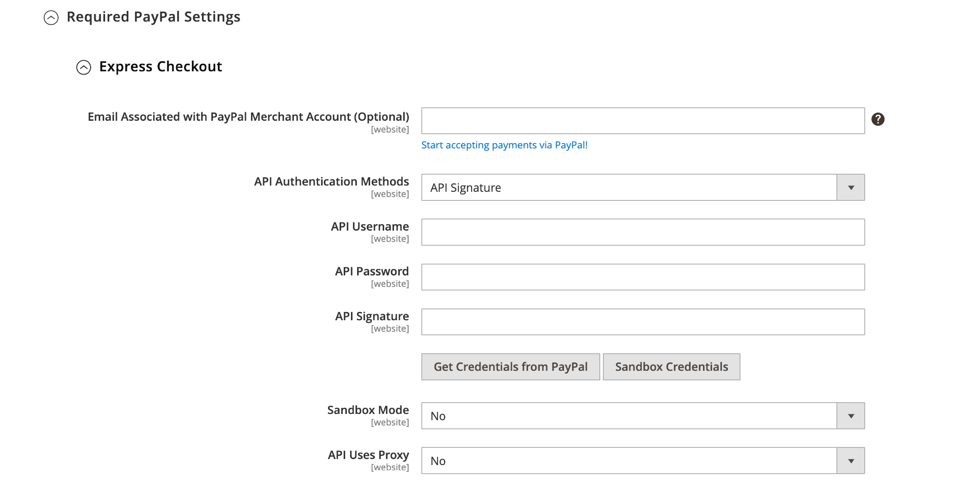This screenshot has width=980, height=488.
Task: Open API Authentication Methods dropdown
Action: coord(643,187)
